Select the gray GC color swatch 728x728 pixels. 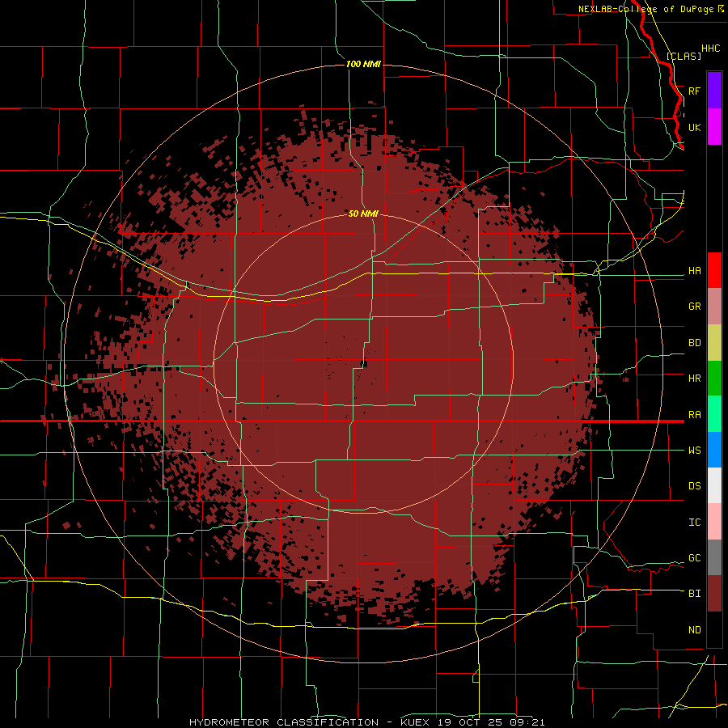(x=714, y=557)
